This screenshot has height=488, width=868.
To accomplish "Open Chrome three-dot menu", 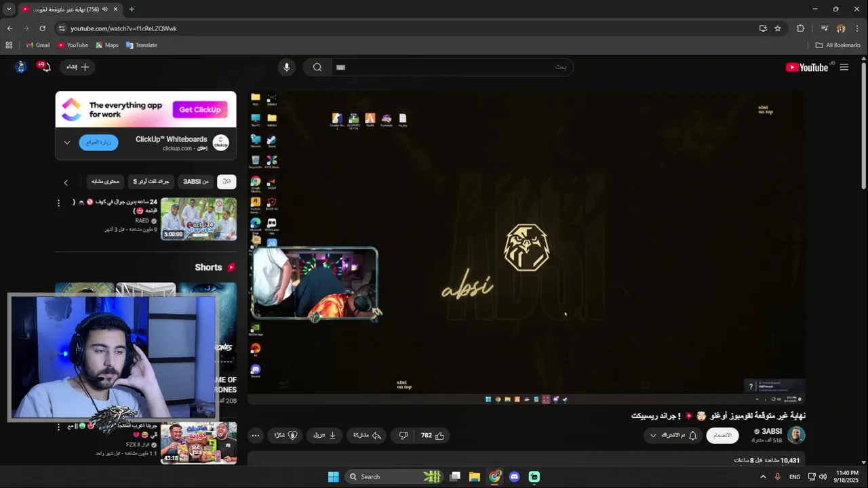I will tap(856, 28).
